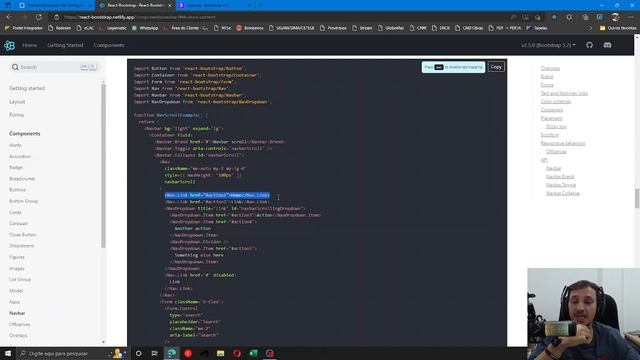Open Components in the site navbar
640x360 pixels.
click(x=109, y=45)
